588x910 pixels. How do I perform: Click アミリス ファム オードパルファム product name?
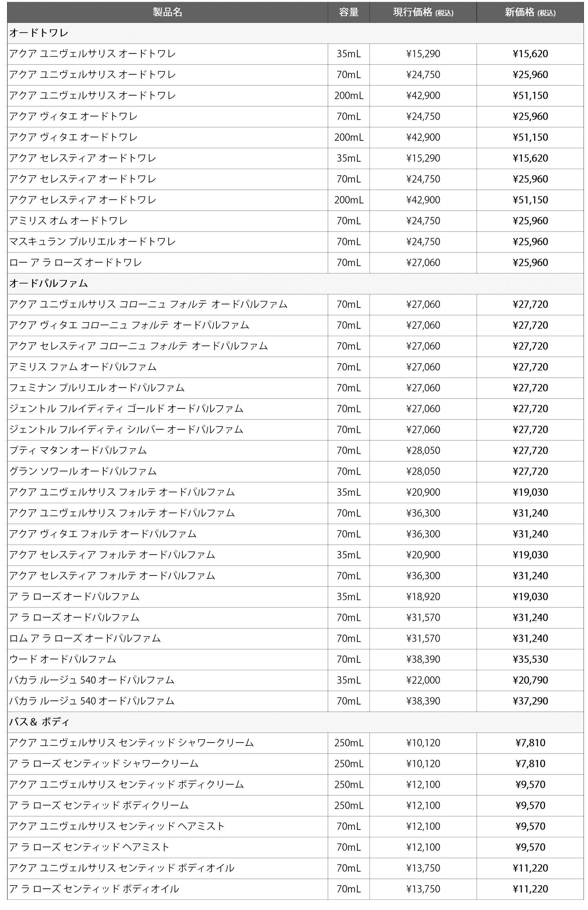click(x=83, y=367)
